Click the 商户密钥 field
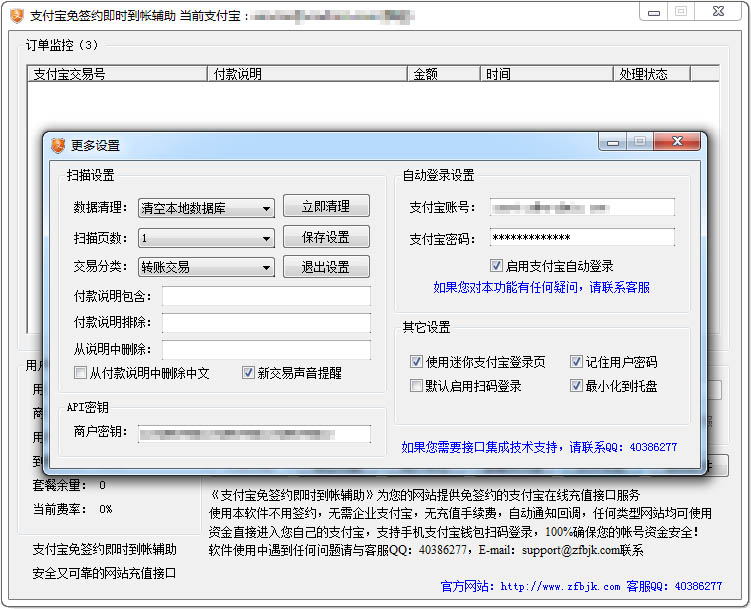Viewport: 751px width, 609px height. [x=254, y=434]
